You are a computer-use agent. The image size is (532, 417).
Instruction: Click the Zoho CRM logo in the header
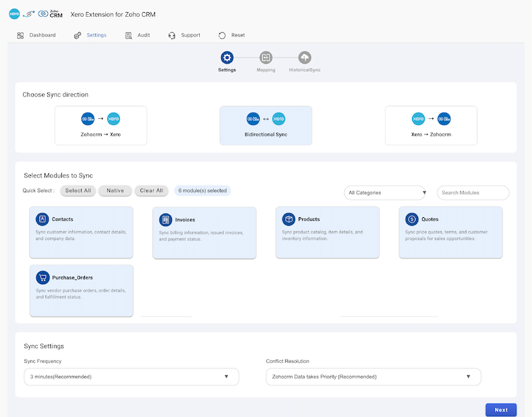click(x=51, y=14)
